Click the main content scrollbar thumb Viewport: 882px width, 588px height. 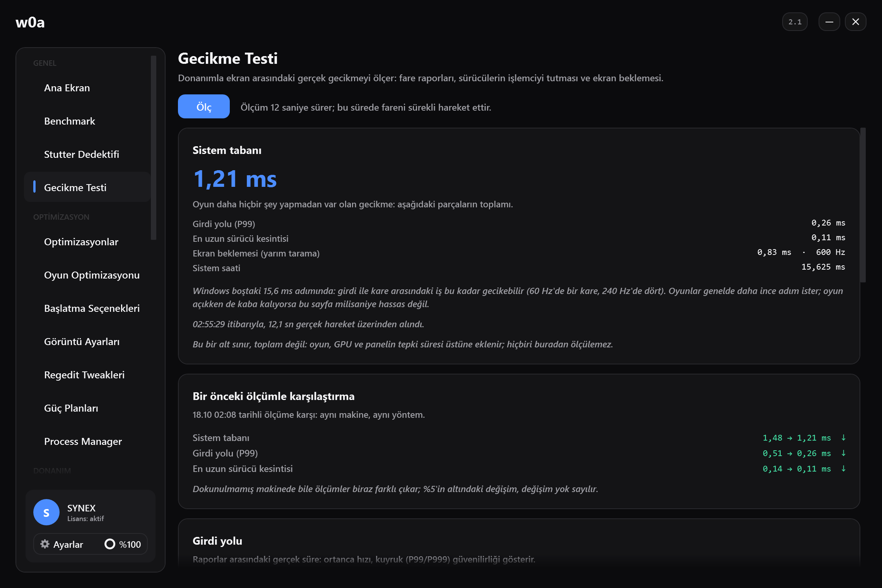coord(863,205)
